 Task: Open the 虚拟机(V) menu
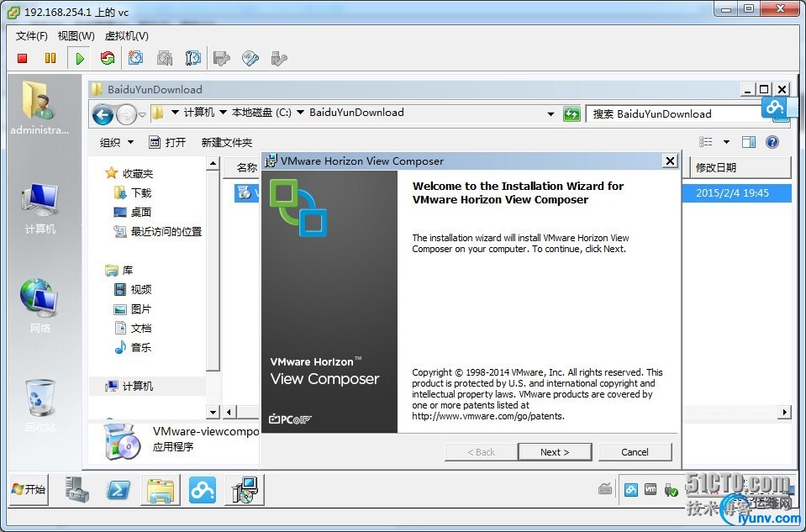[126, 35]
